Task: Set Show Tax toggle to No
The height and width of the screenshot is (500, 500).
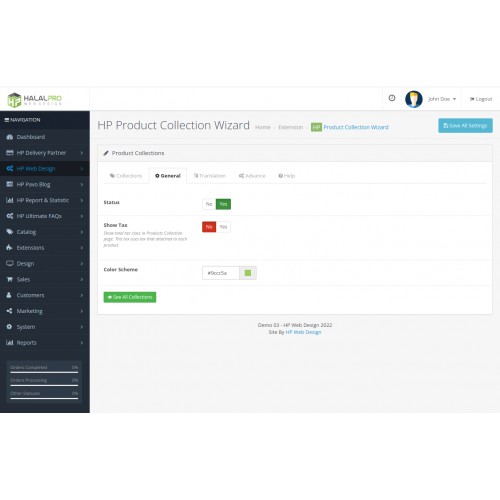Action: coord(209,227)
